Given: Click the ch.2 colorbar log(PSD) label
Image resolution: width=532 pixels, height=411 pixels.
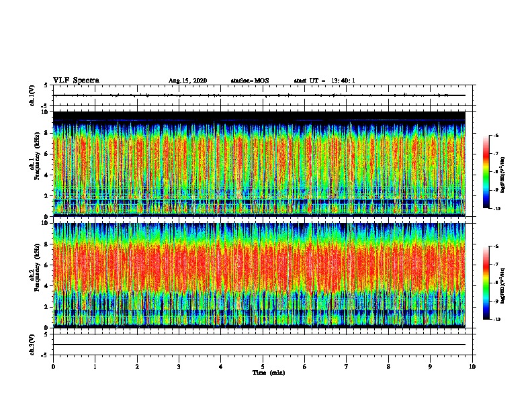Looking at the screenshot, I should [x=502, y=285].
